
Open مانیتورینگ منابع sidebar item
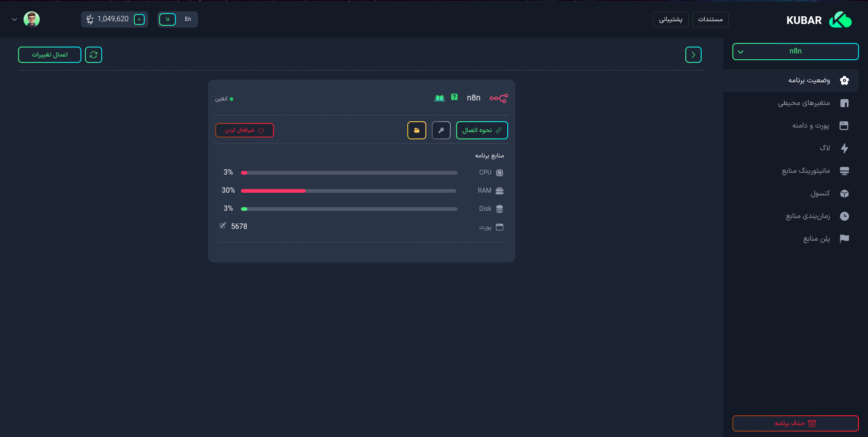[x=791, y=171]
